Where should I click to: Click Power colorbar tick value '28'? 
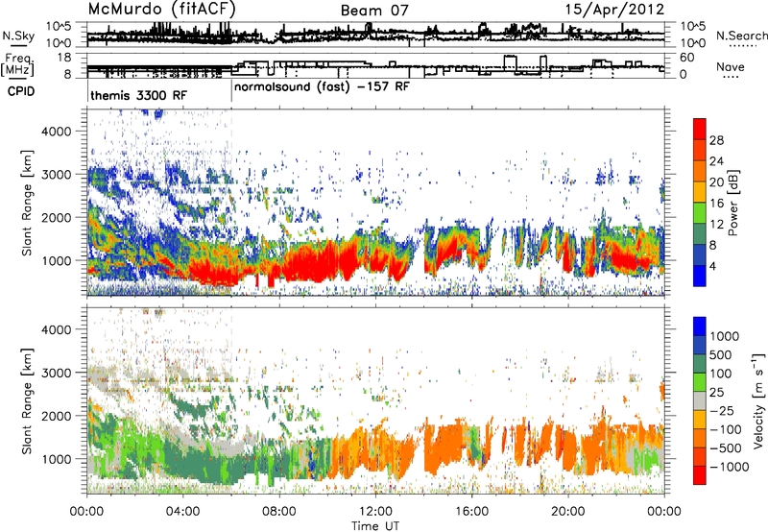tap(716, 140)
